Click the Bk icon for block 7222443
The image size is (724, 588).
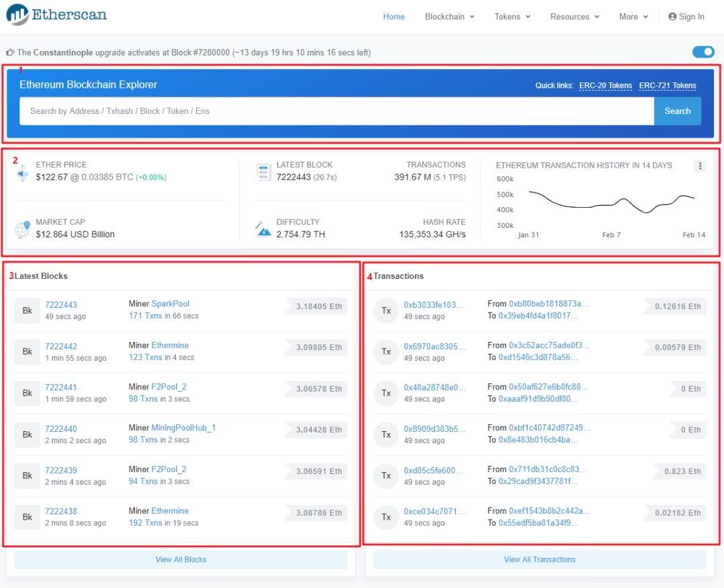(x=27, y=310)
